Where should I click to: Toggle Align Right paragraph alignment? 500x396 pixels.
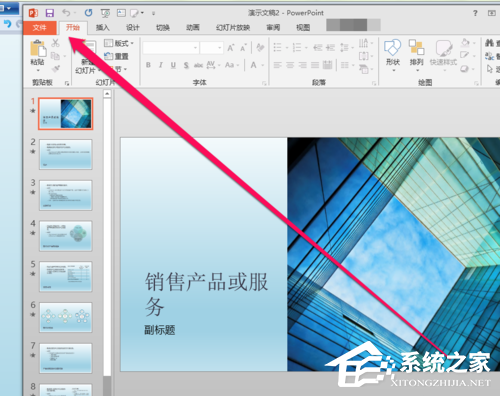(302, 65)
